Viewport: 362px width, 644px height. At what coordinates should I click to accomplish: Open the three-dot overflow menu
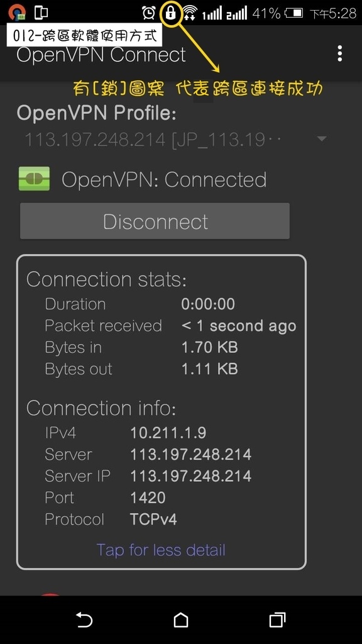point(339,54)
